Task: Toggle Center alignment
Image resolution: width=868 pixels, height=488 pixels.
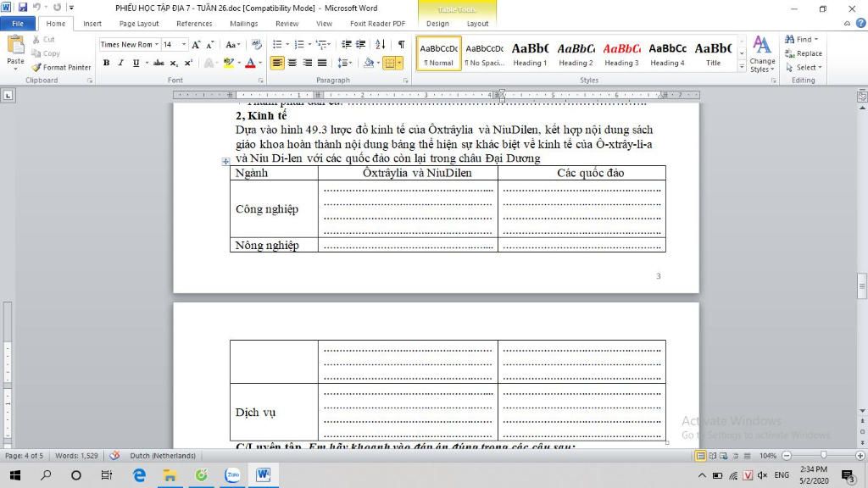Action: (x=292, y=63)
